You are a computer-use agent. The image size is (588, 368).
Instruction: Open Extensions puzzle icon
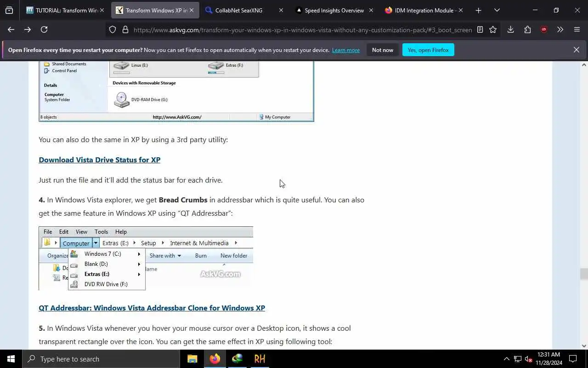click(x=527, y=29)
